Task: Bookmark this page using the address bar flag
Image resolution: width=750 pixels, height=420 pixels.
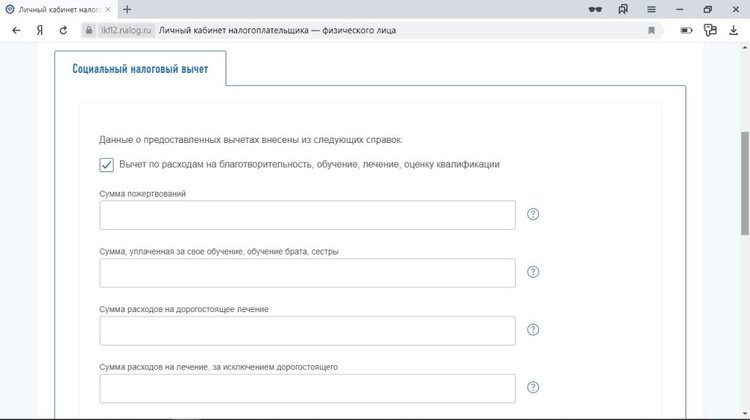Action: click(x=651, y=30)
